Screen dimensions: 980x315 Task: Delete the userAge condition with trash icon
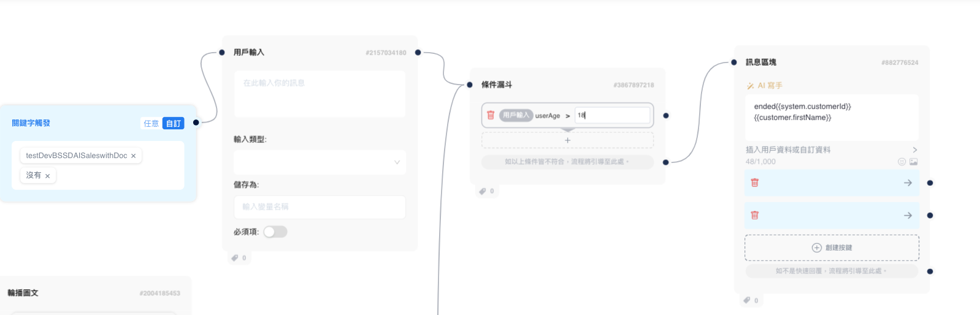(x=491, y=115)
